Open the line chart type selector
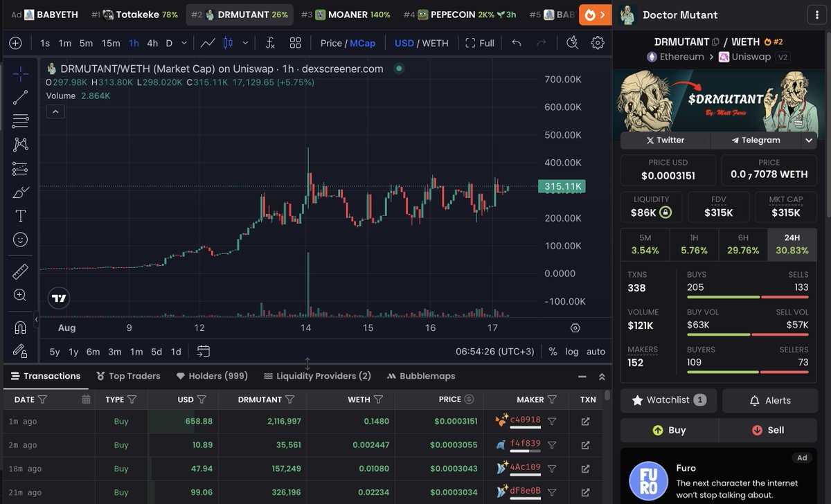This screenshot has width=831, height=504. pos(208,43)
